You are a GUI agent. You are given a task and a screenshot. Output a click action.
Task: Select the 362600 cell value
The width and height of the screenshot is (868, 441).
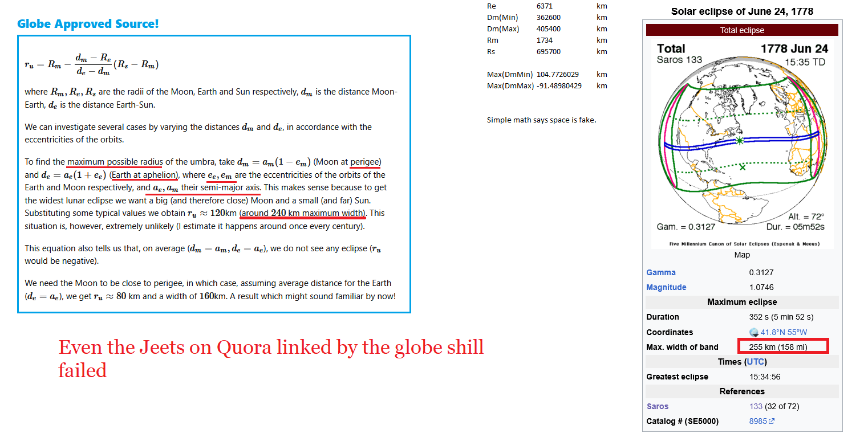coord(549,18)
